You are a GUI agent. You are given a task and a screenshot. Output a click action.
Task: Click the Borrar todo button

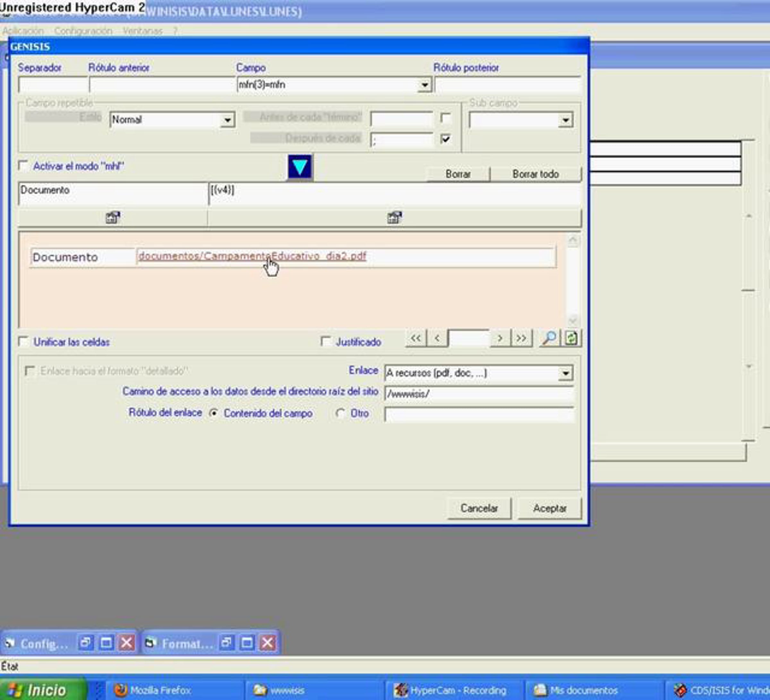point(535,174)
